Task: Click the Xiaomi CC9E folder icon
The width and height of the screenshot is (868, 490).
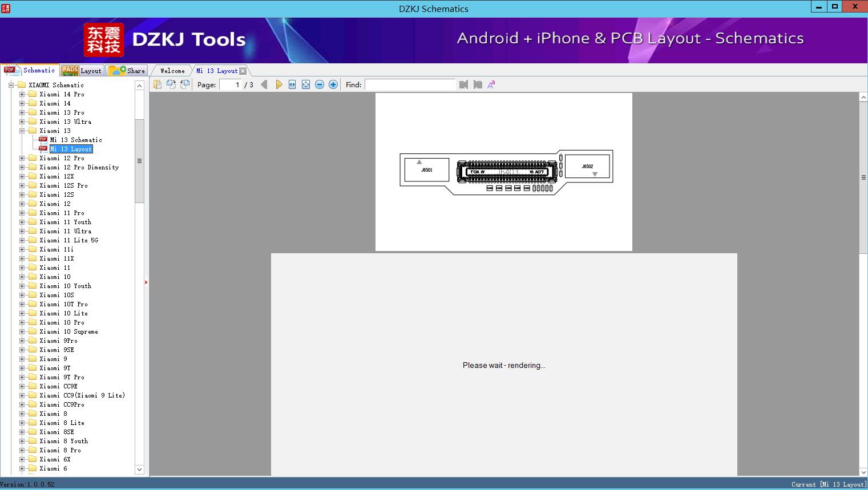Action: pos(33,386)
